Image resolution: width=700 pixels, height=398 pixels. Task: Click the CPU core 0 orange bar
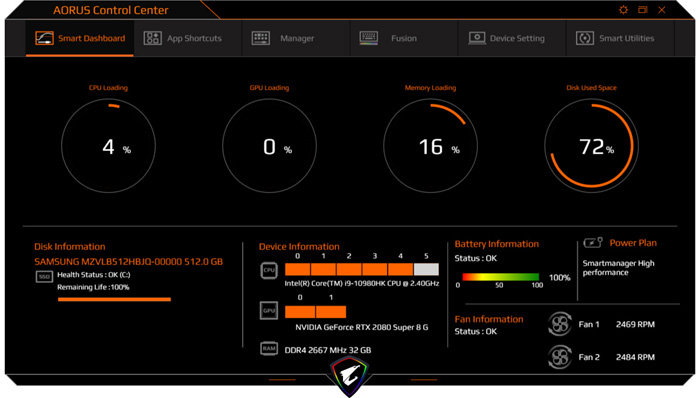pos(297,269)
